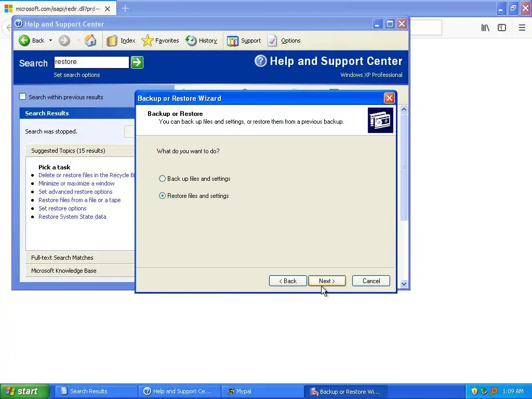Close the microsoft.com browser tab
Image resolution: width=532 pixels, height=399 pixels.
(108, 9)
